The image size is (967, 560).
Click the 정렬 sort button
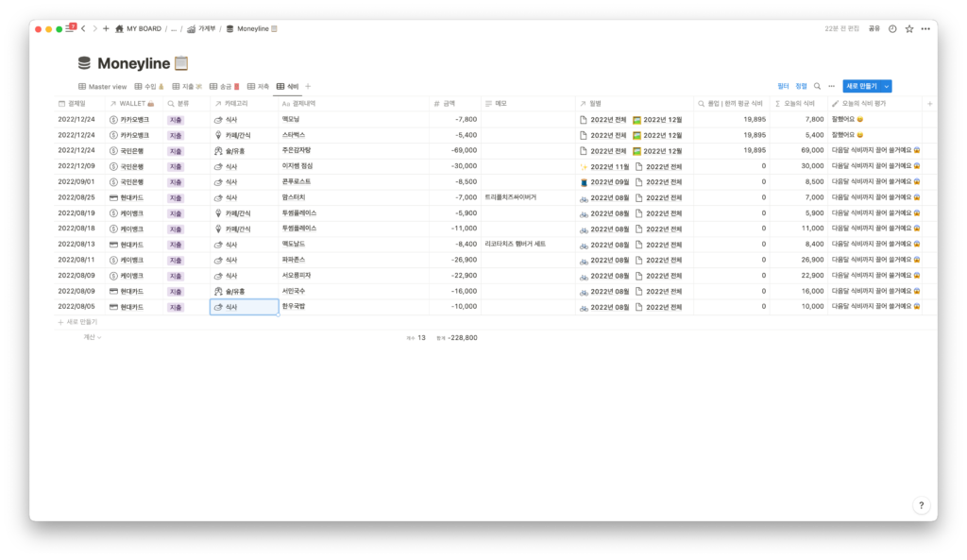pos(801,86)
